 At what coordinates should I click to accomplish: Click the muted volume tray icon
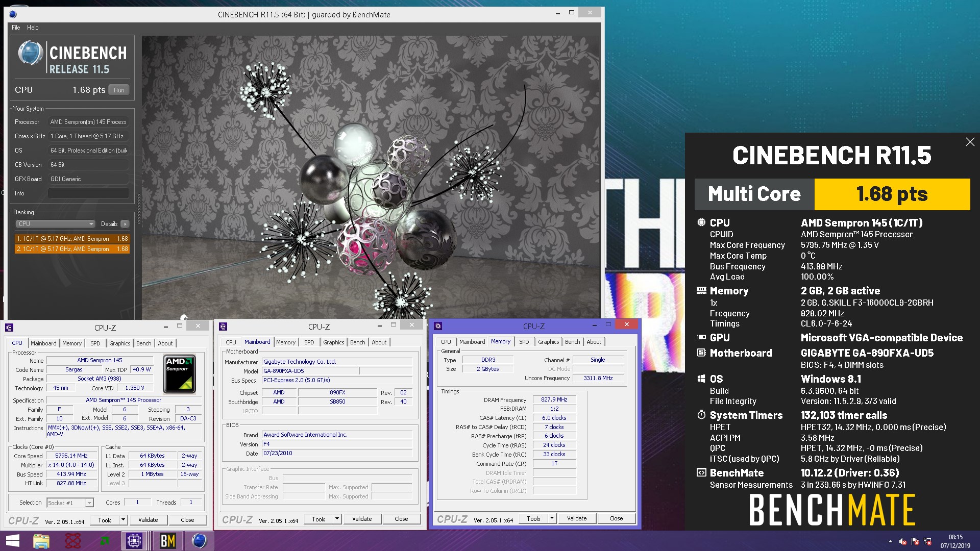pos(903,541)
